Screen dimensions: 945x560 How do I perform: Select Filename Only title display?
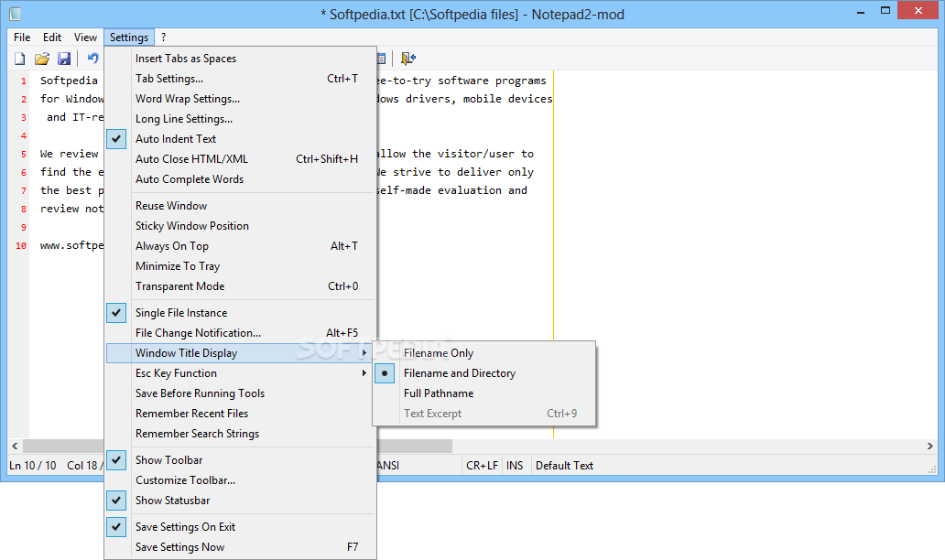(x=484, y=353)
